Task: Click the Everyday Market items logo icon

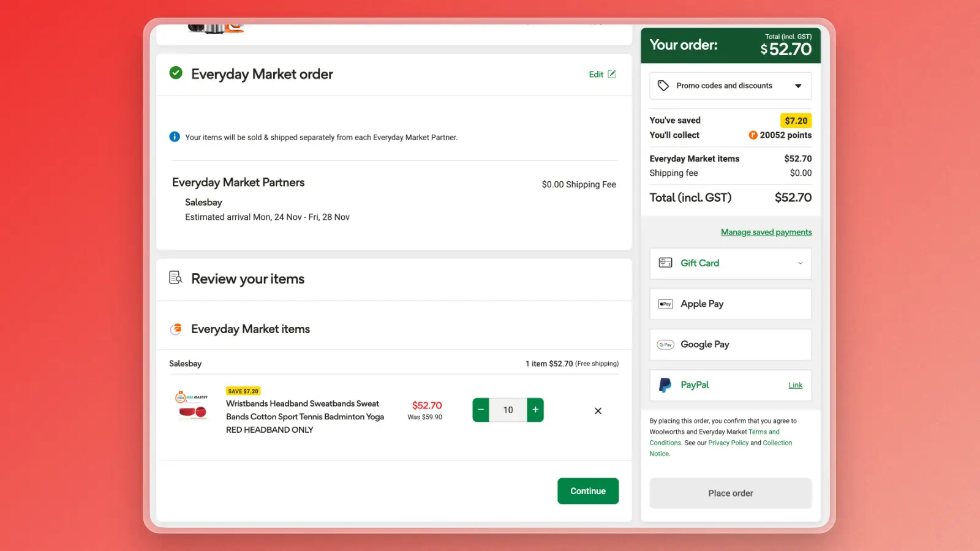Action: click(x=176, y=329)
